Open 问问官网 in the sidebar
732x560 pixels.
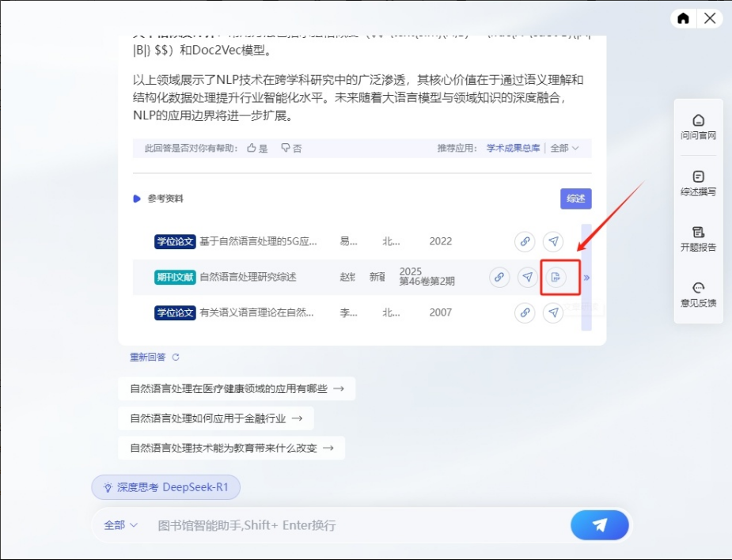tap(698, 127)
